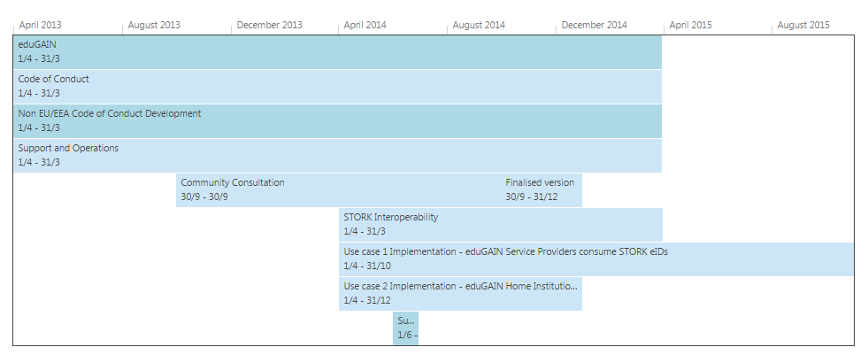Open the STORK Interoperability bar
The image size is (868, 355).
point(501,225)
